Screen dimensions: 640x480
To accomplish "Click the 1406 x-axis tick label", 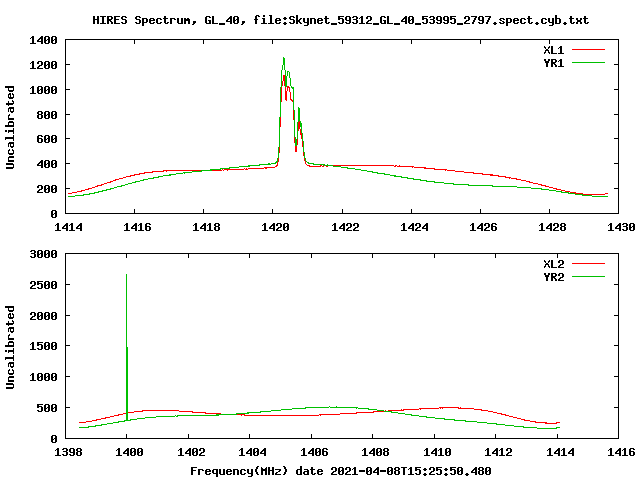I will tap(314, 452).
